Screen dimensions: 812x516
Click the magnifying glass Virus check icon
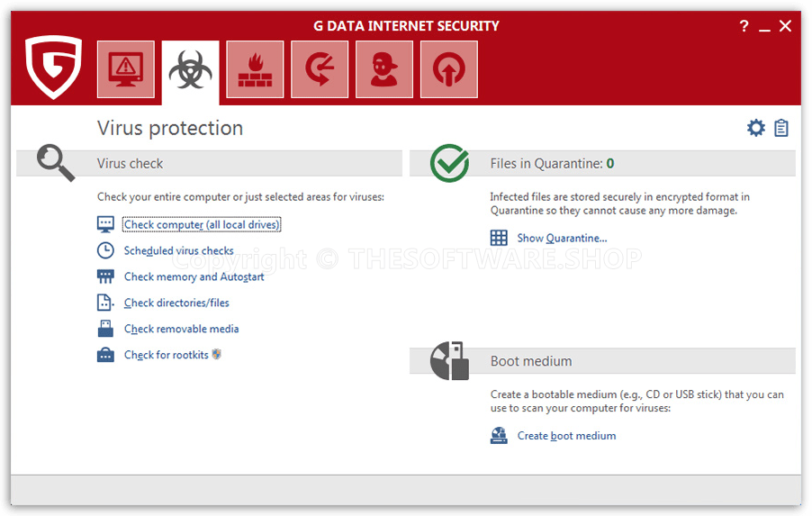pos(56,163)
